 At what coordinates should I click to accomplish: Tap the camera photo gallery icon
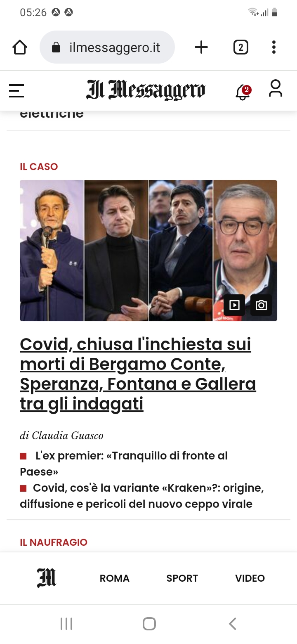coord(261,305)
